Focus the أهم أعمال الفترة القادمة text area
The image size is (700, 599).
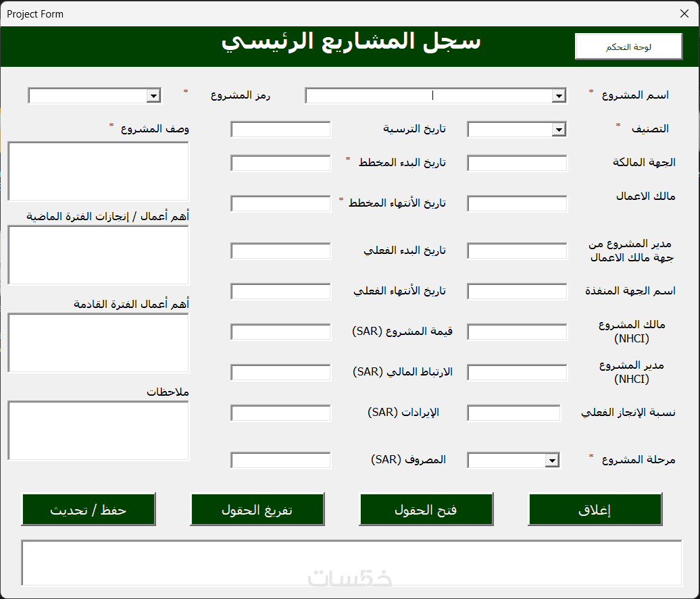pos(98,342)
